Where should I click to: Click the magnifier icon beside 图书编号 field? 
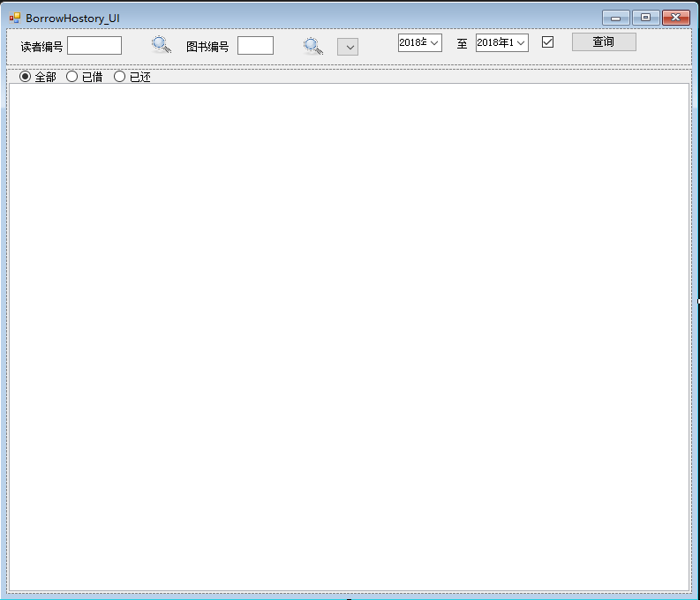(x=313, y=47)
